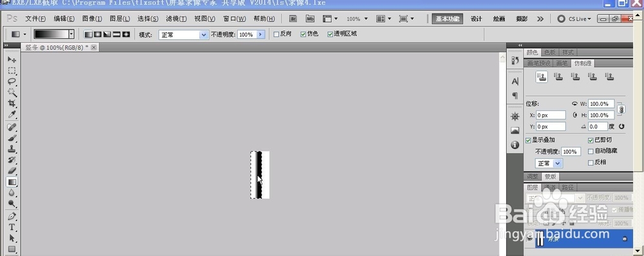Select the Brush tool
The image size is (644, 256).
point(12,138)
